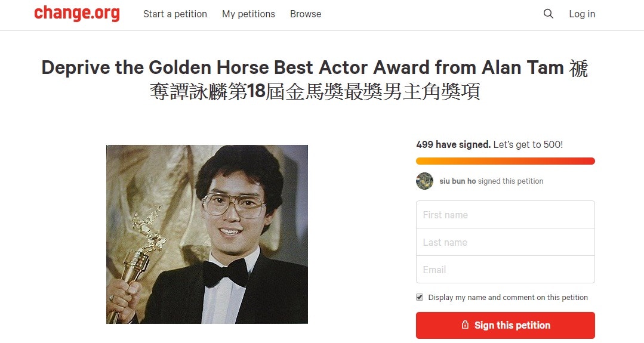Open the Start a petition menu item
Viewport: 644px width, 343px height.
pyautogui.click(x=175, y=14)
